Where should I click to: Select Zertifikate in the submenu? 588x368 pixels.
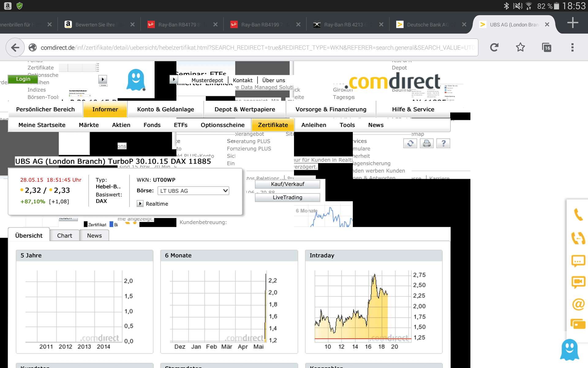(273, 125)
